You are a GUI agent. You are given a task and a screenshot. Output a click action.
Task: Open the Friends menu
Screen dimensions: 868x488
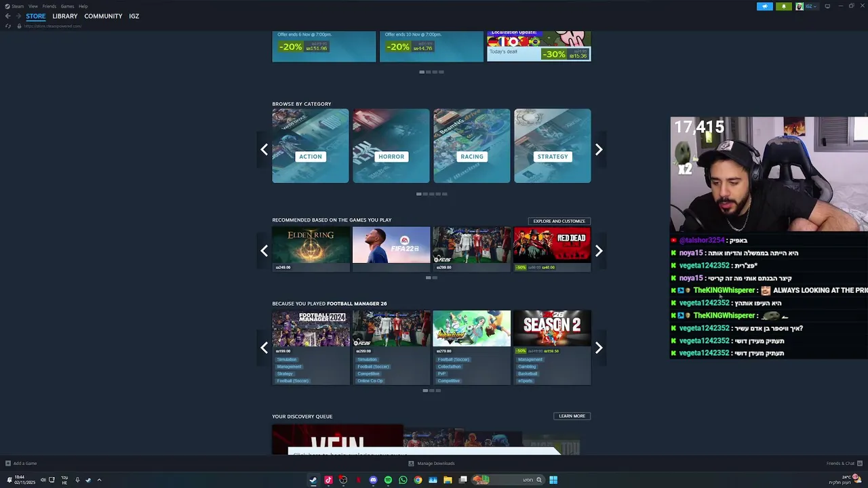point(50,6)
